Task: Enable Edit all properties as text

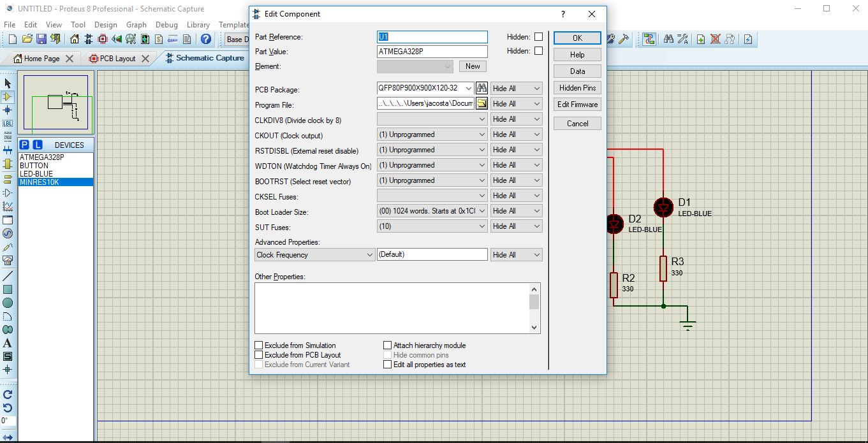Action: [387, 365]
